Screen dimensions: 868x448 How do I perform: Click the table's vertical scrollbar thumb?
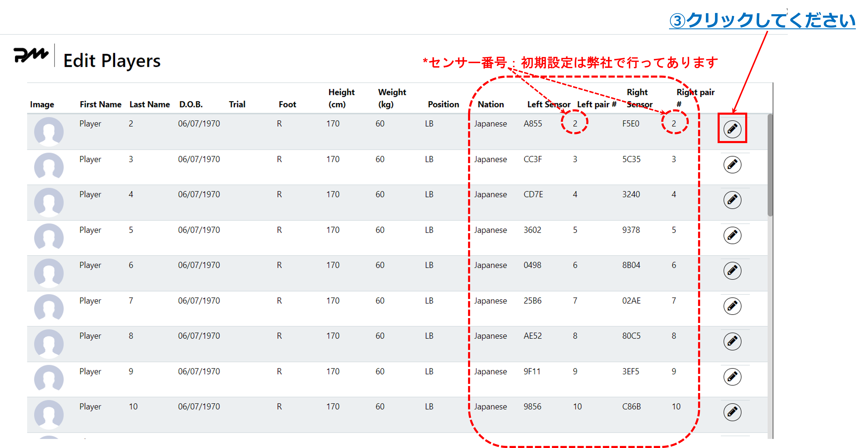pos(770,165)
